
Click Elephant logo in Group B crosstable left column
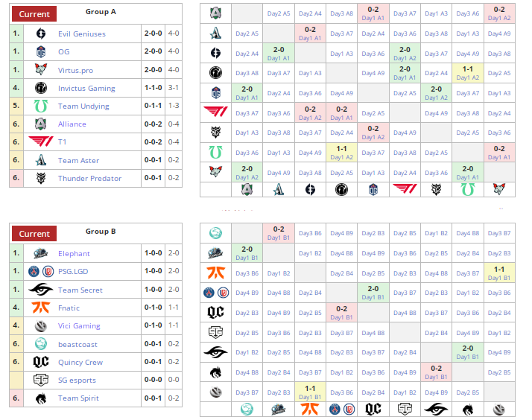click(215, 253)
